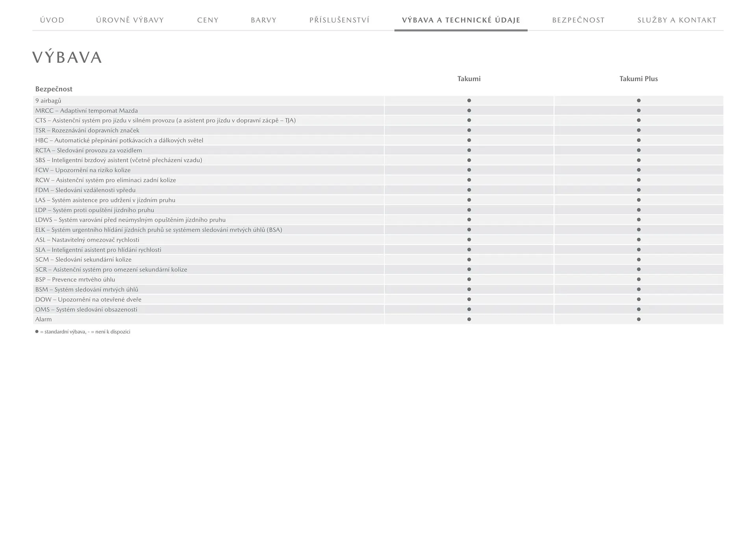Click the Bezpečnost section heading
Screen dimensions: 756x535
click(54, 89)
